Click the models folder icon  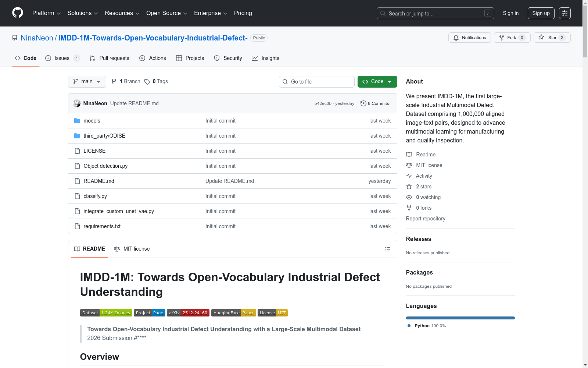[77, 121]
